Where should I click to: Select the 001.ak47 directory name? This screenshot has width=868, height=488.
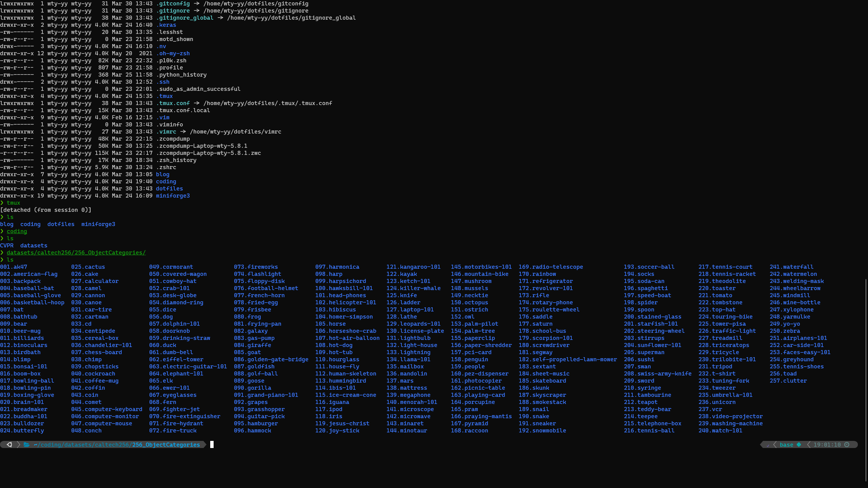point(14,267)
